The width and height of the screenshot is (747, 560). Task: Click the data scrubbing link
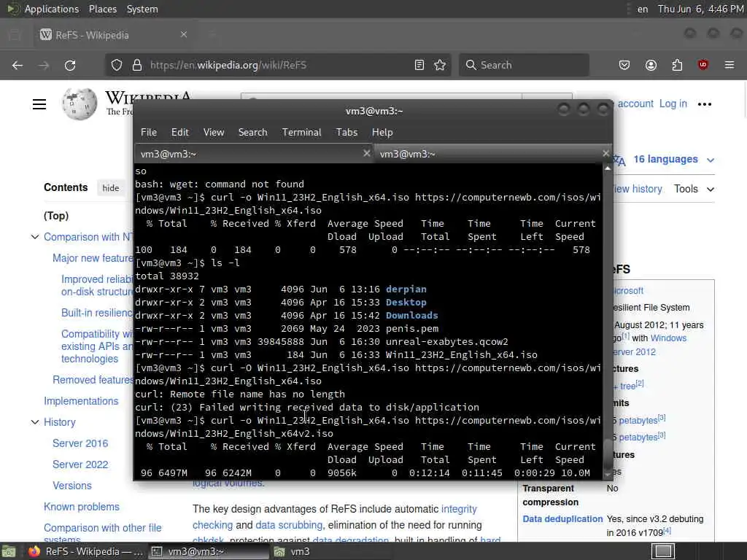[x=289, y=525]
